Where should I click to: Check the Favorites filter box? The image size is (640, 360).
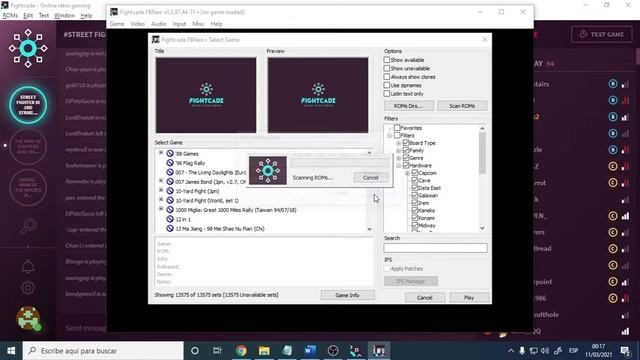397,128
